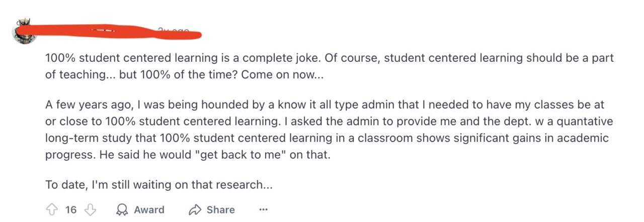Open the commenter's avatar profile picture
Viewport: 644px width, 222px height.
click(24, 32)
